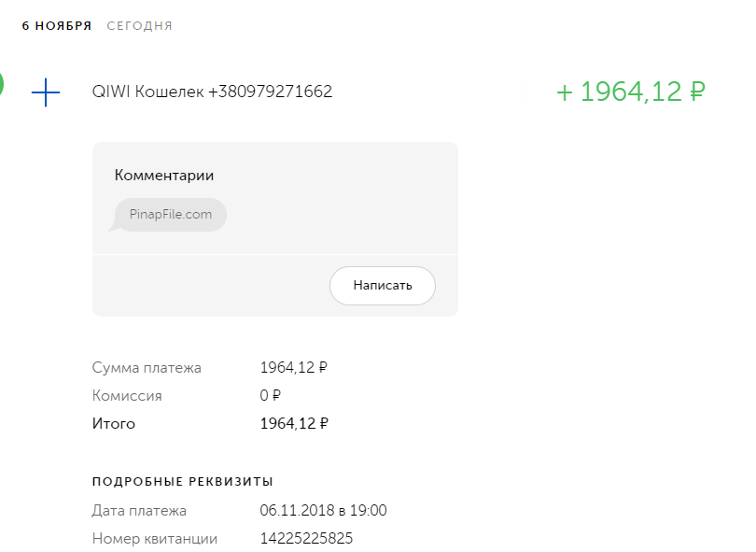Click the receipt number 14225225825
This screenshot has height=552, width=756.
(306, 539)
